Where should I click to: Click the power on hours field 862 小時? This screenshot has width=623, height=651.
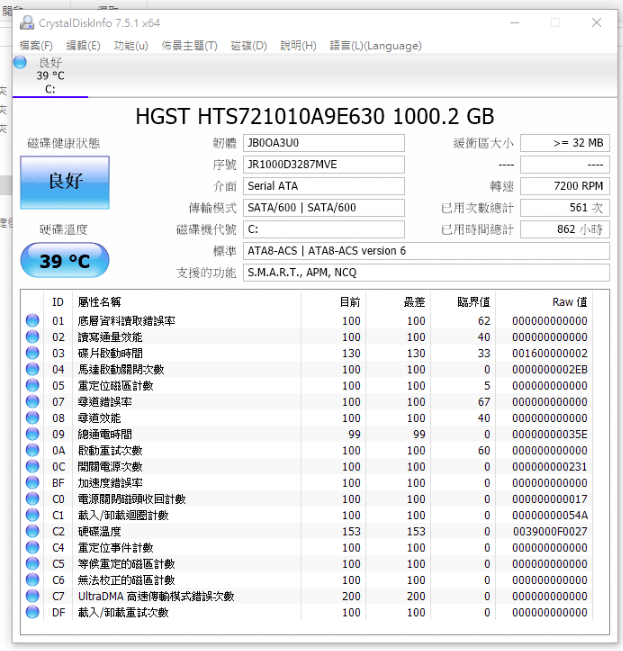coord(565,229)
